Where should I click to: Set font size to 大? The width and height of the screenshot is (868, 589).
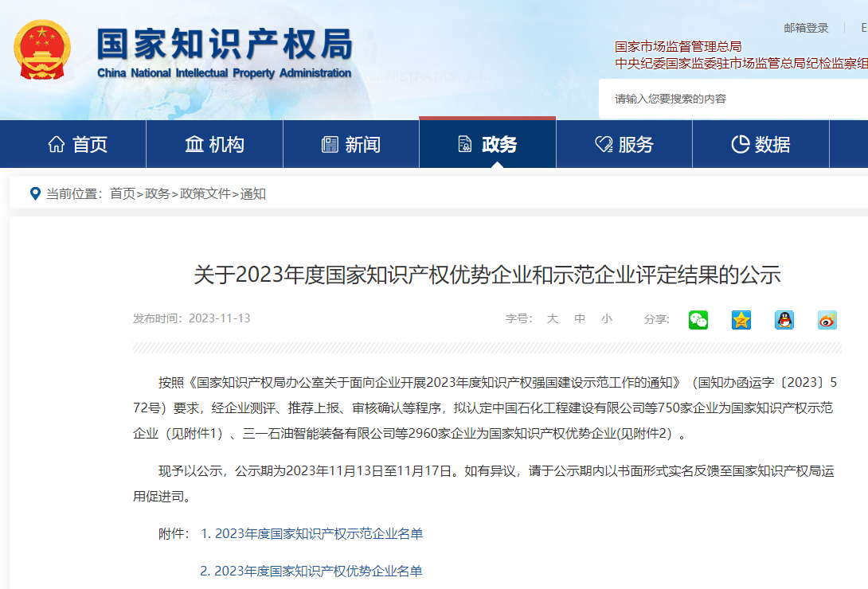[553, 318]
